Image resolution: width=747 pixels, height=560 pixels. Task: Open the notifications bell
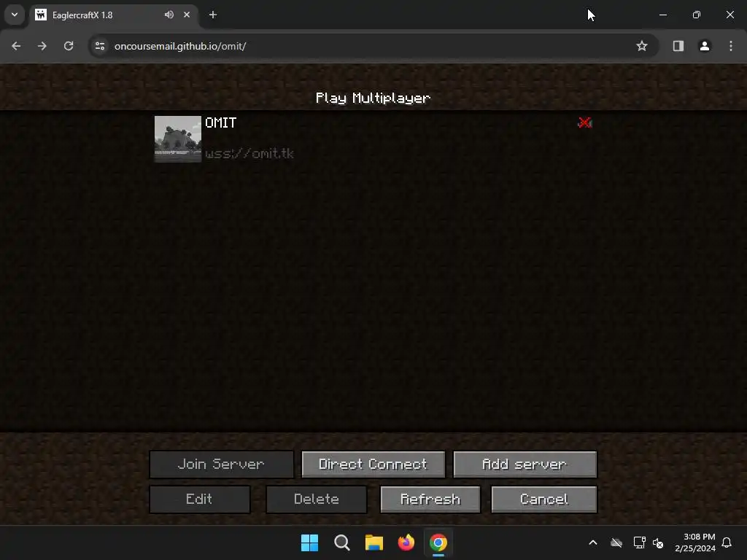pos(727,542)
